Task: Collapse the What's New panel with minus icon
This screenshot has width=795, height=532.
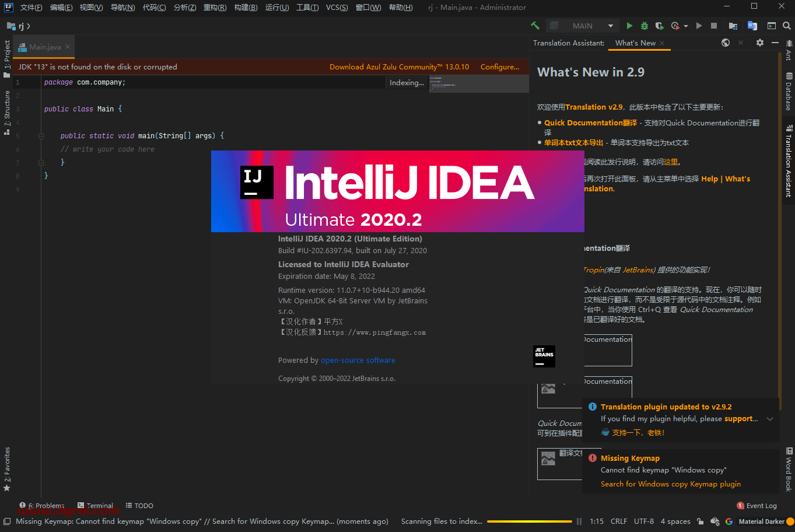Action: tap(775, 43)
